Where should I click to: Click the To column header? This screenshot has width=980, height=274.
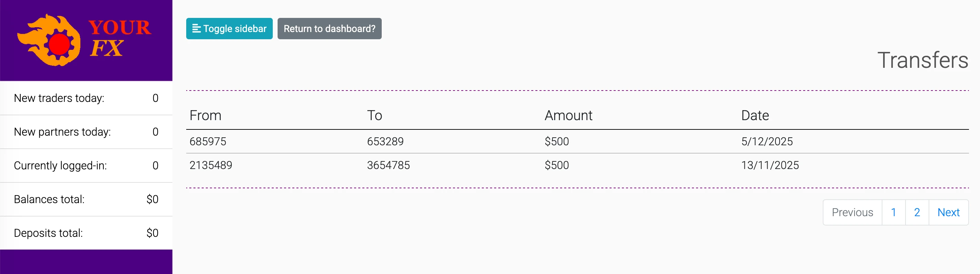pyautogui.click(x=374, y=116)
